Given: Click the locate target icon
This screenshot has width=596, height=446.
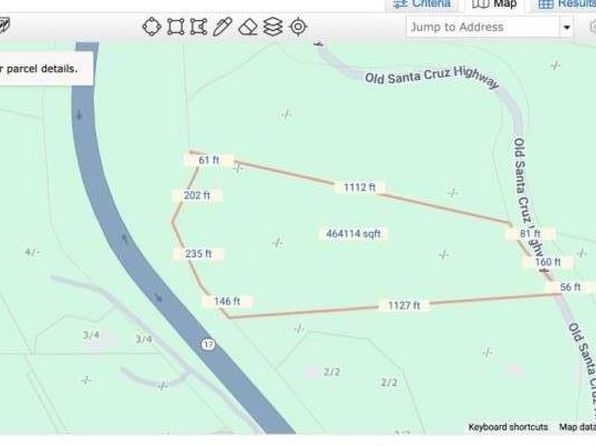Looking at the screenshot, I should pyautogui.click(x=298, y=27).
